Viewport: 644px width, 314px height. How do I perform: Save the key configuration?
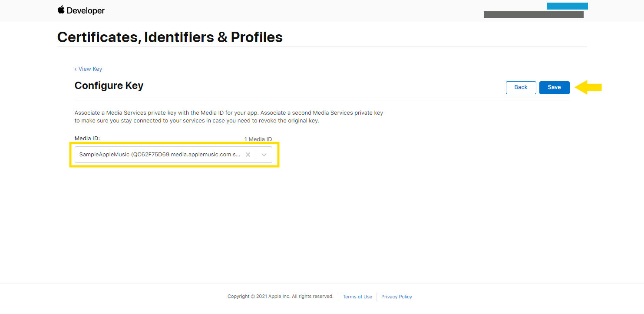554,87
